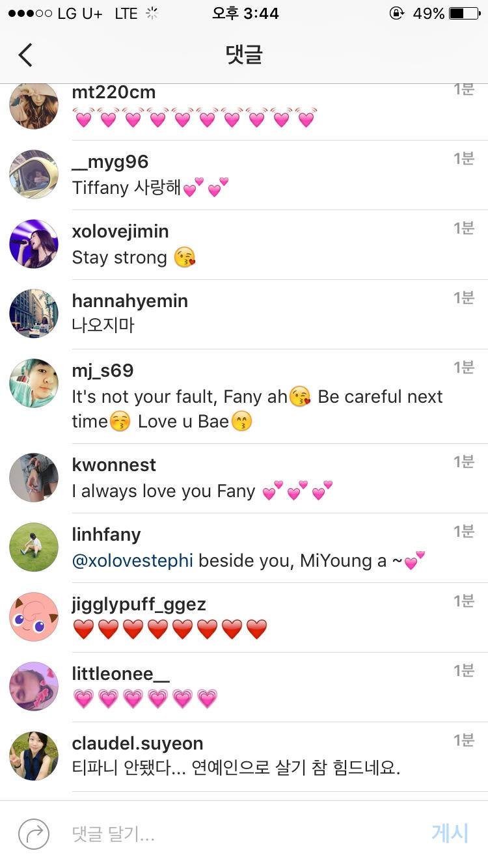This screenshot has height=868, width=488.
Task: Tap the username xolovejimin
Action: point(120,232)
